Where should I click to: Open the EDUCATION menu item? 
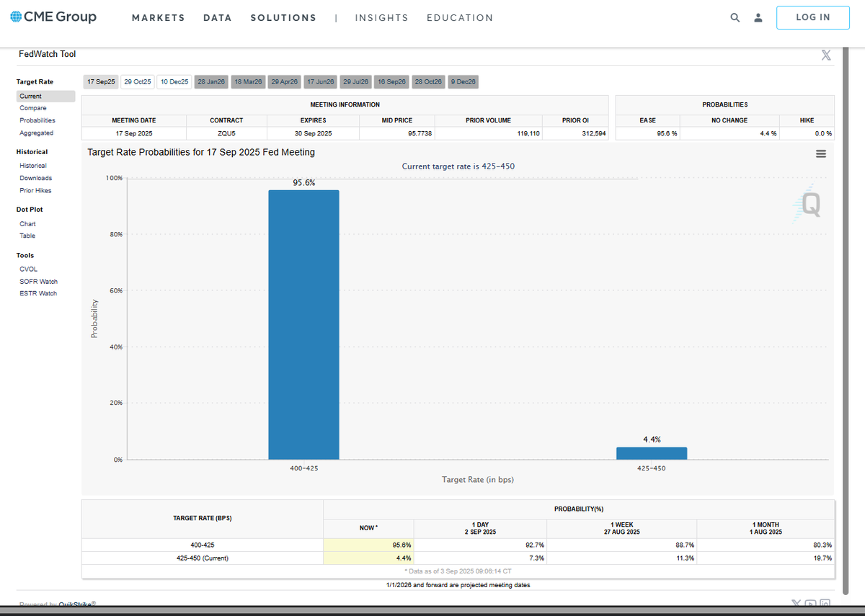pyautogui.click(x=460, y=18)
